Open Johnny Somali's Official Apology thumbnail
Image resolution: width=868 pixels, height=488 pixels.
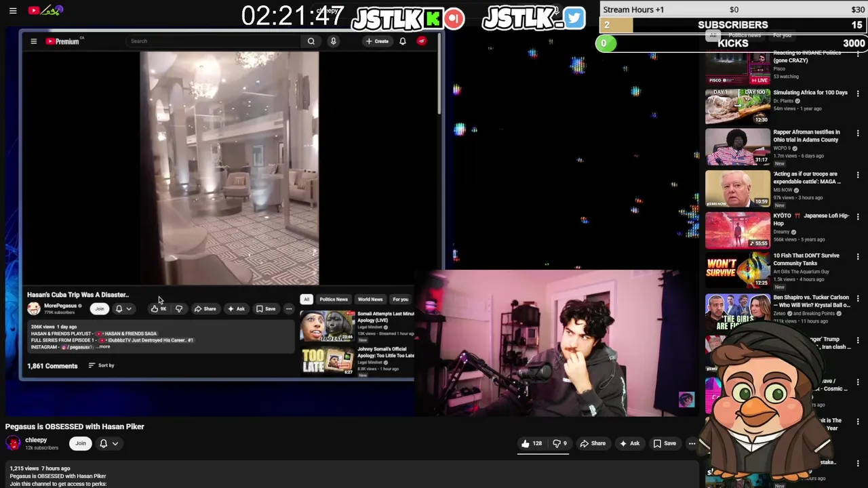tap(327, 361)
